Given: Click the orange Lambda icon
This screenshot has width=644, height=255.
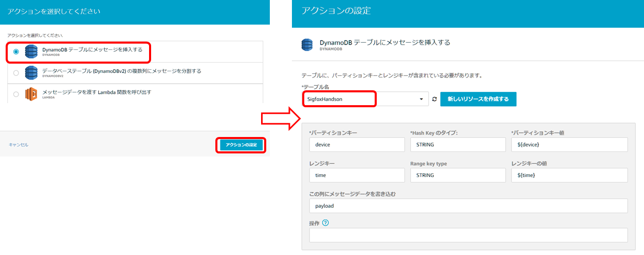Looking at the screenshot, I should coord(31,94).
